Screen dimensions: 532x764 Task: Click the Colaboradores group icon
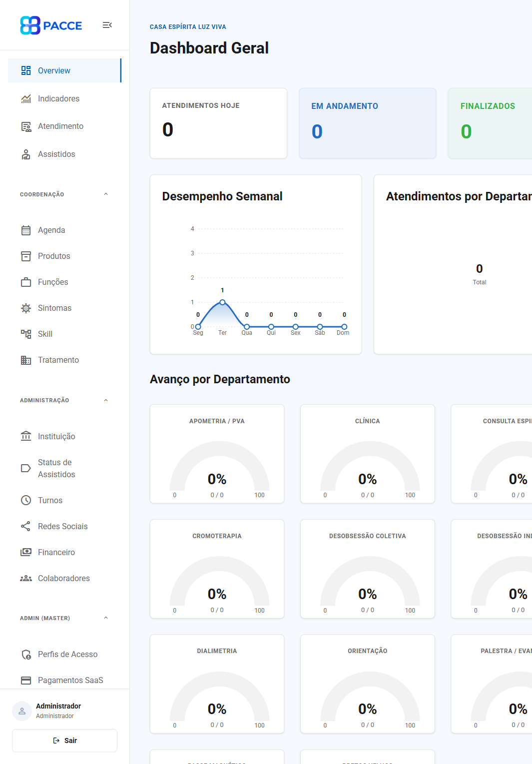pos(26,578)
